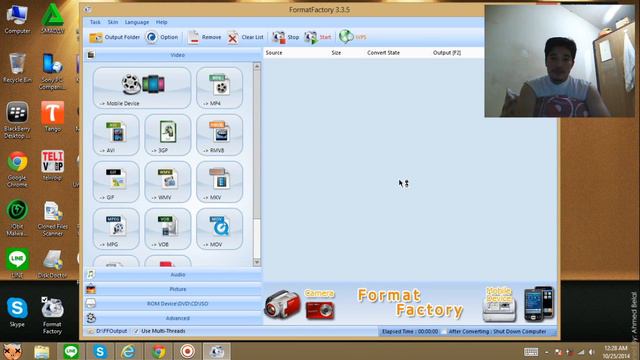The width and height of the screenshot is (640, 360).
Task: Select the GIF conversion icon
Action: tap(116, 182)
